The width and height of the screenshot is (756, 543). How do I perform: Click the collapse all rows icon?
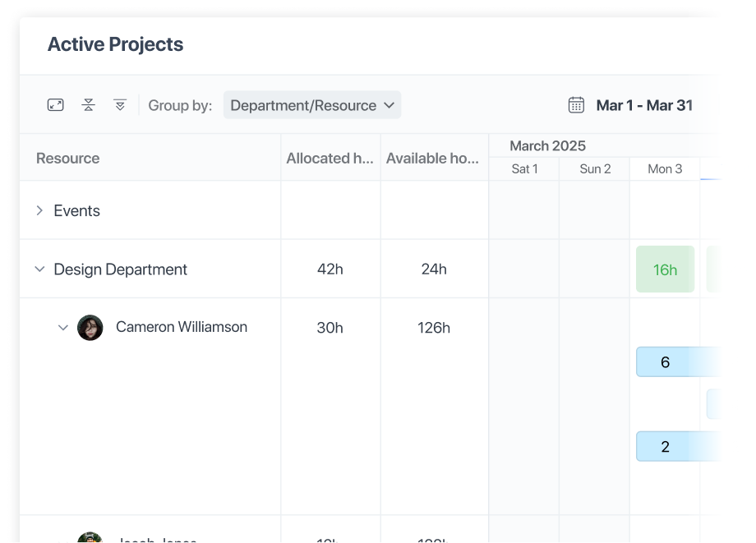(x=89, y=105)
